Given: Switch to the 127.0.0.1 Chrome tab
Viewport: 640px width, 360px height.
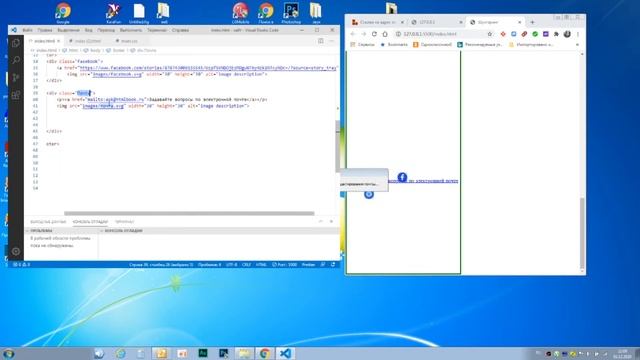Looking at the screenshot, I should tap(436, 22).
